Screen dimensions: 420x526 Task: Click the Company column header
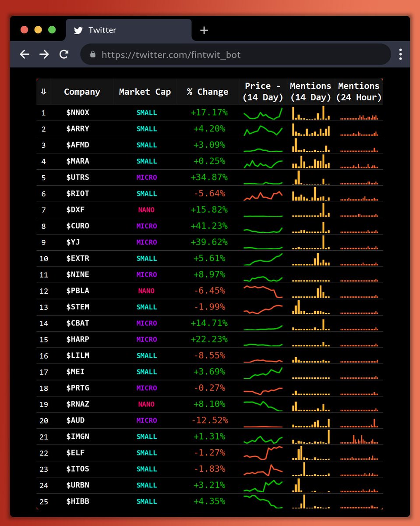tap(82, 92)
